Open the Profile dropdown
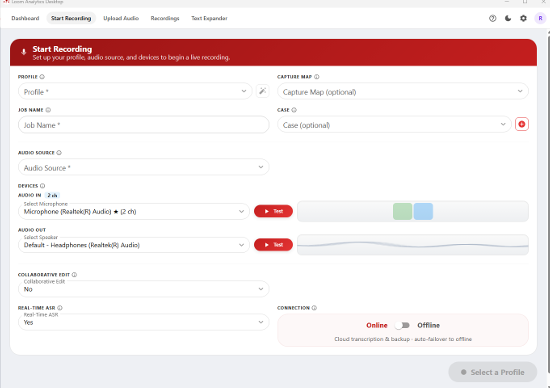The width and height of the screenshot is (550, 388). 135,92
